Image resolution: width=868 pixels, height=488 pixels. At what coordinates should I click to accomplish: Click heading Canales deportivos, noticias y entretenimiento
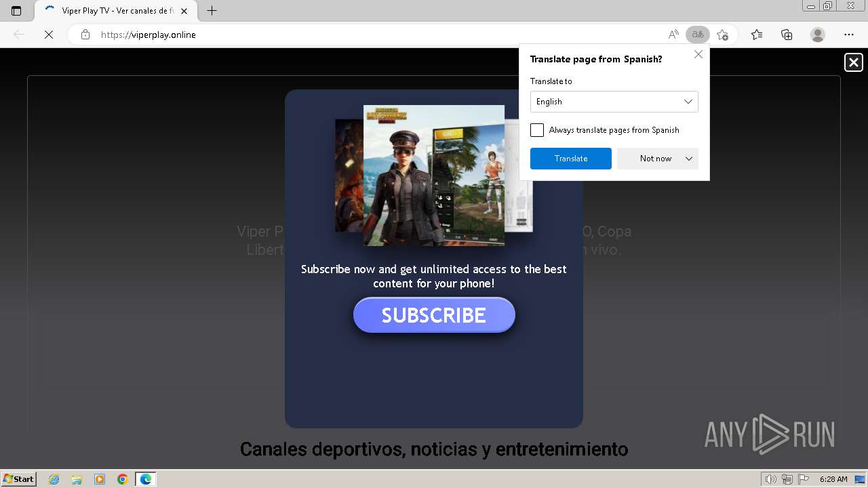click(x=434, y=449)
